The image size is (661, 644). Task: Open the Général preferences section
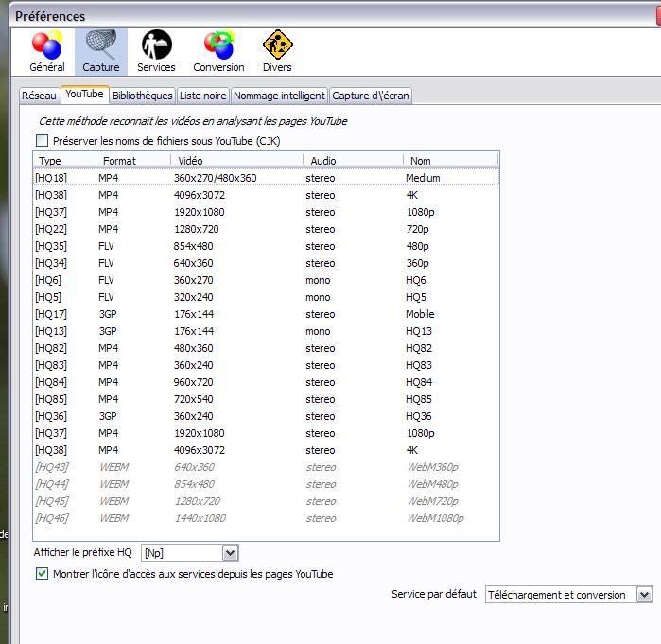pyautogui.click(x=46, y=51)
